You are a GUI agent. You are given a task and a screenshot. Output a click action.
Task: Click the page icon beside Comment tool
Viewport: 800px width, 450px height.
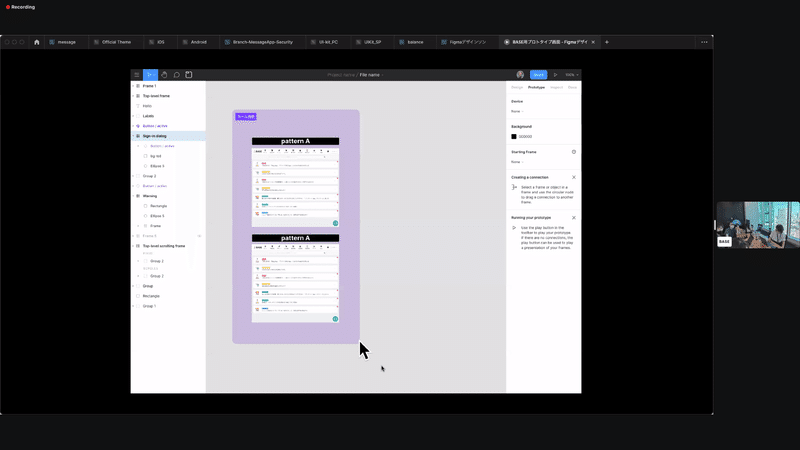189,75
